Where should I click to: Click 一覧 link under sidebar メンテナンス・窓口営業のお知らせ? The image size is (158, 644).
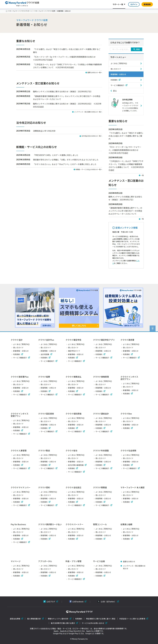(141, 219)
